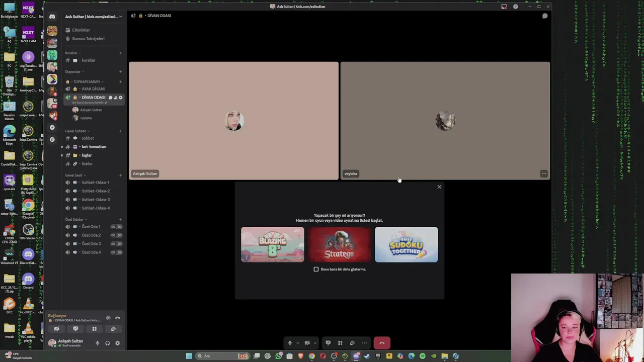Viewport: 644px width, 362px height.
Task: Add a server with plus icon
Action: tap(52, 128)
